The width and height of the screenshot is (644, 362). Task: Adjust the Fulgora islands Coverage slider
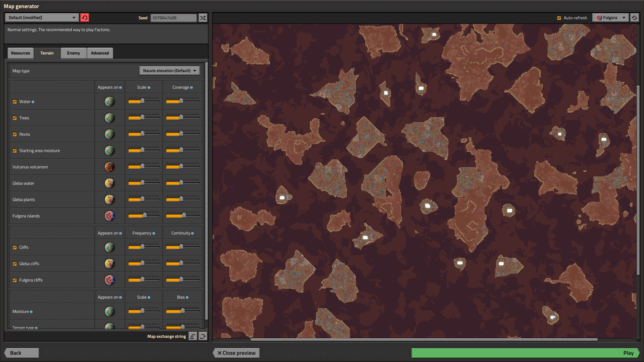(x=183, y=215)
